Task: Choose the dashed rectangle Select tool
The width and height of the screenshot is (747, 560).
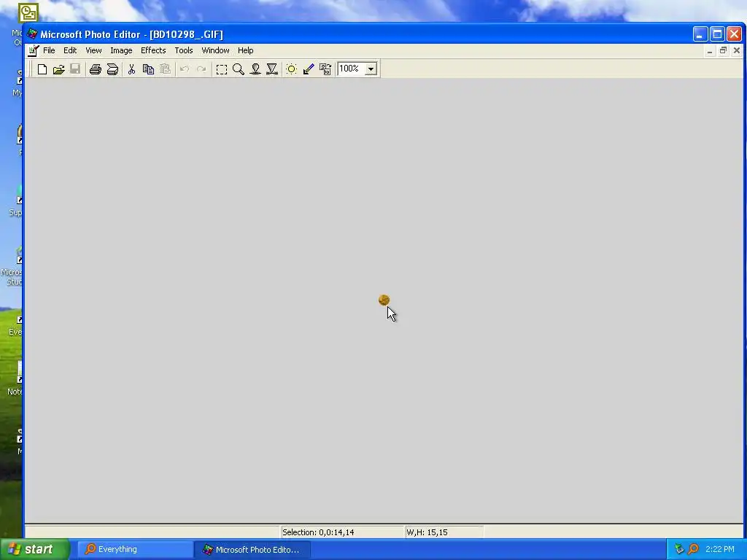Action: point(222,69)
